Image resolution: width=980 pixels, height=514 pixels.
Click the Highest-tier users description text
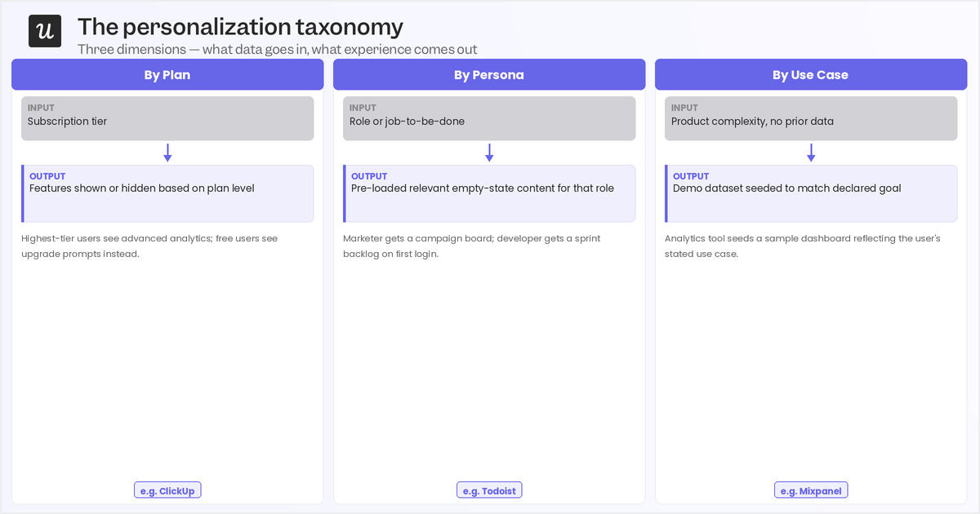[x=149, y=246]
